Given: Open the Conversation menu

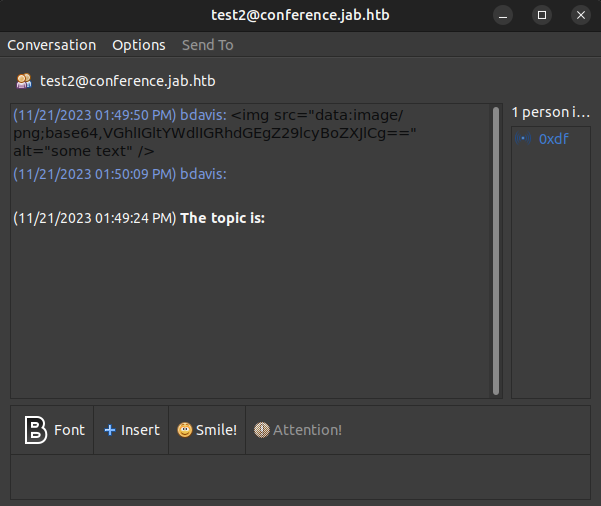Looking at the screenshot, I should (51, 45).
